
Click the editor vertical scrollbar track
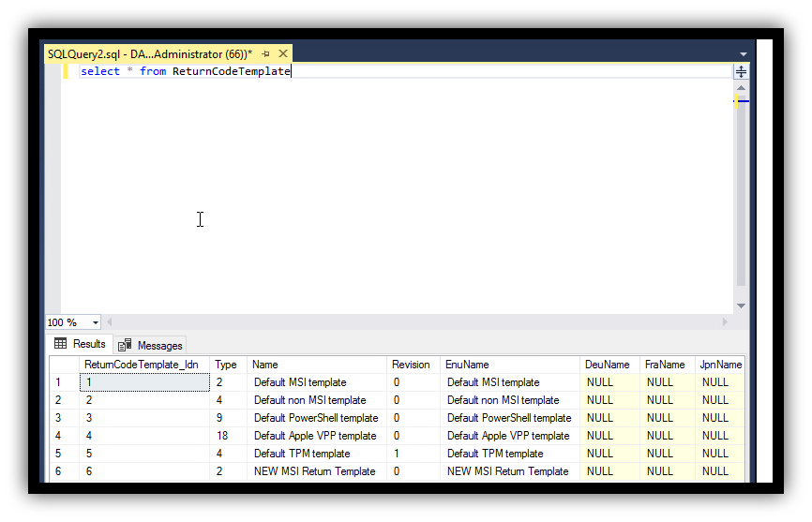[x=741, y=206]
